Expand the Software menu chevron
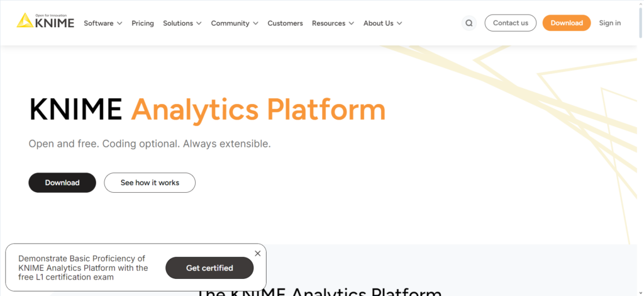This screenshot has height=296, width=644. click(x=119, y=23)
